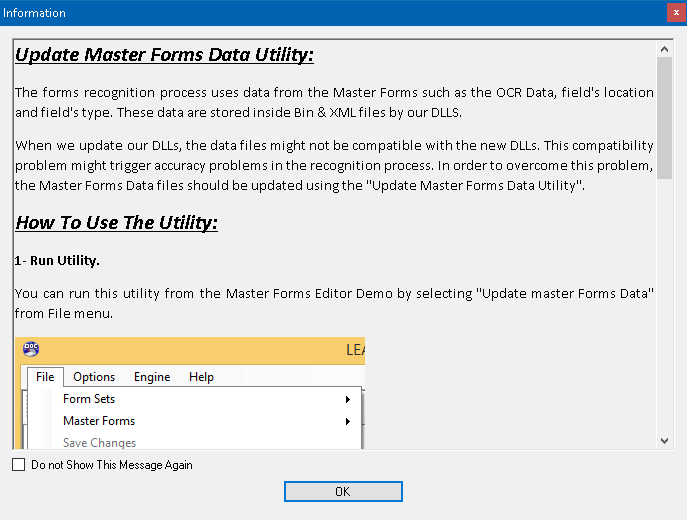Viewport: 687px width, 520px height.
Task: Open the File menu in the embedded screenshot
Action: (x=45, y=377)
